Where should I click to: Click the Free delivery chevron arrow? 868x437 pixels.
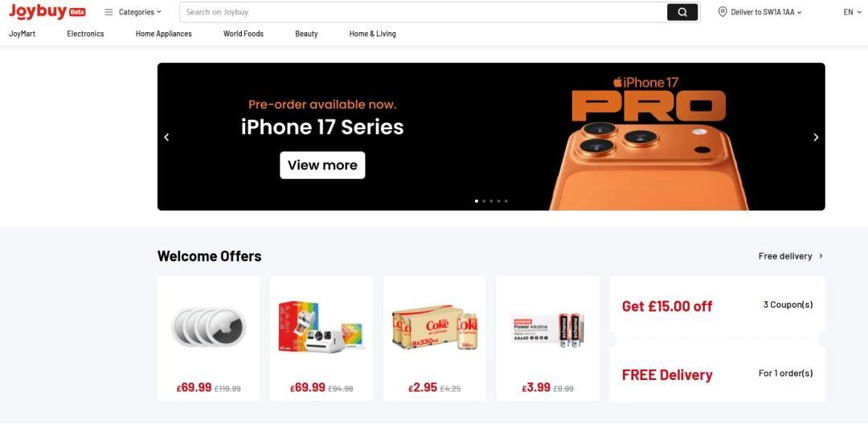[x=821, y=256]
